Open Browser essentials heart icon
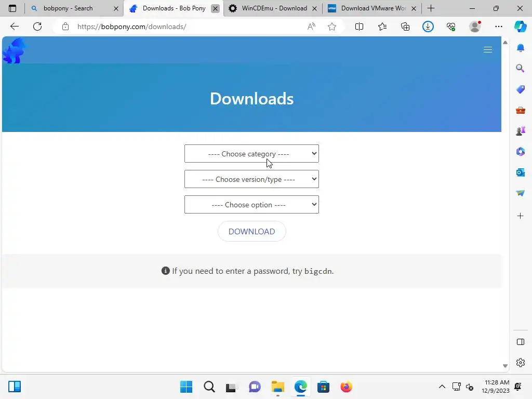 [x=451, y=26]
